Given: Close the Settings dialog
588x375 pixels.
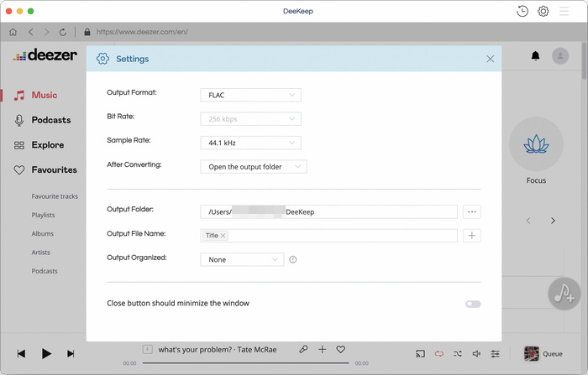Looking at the screenshot, I should pyautogui.click(x=490, y=59).
